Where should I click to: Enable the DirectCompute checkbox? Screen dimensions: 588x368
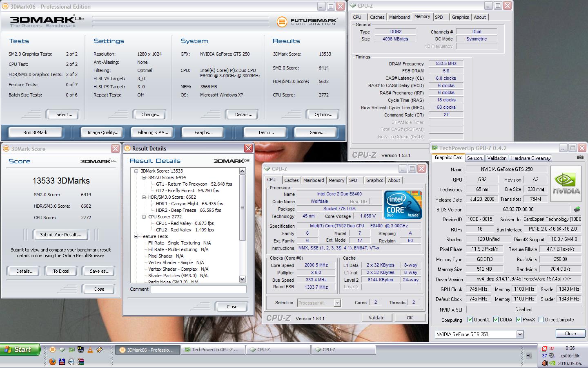[541, 320]
